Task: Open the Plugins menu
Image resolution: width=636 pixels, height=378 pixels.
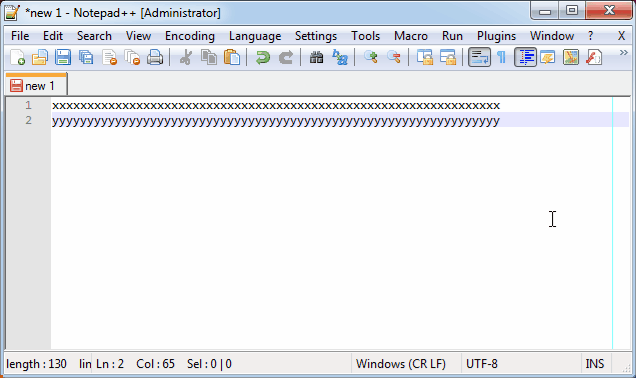Action: coord(496,36)
